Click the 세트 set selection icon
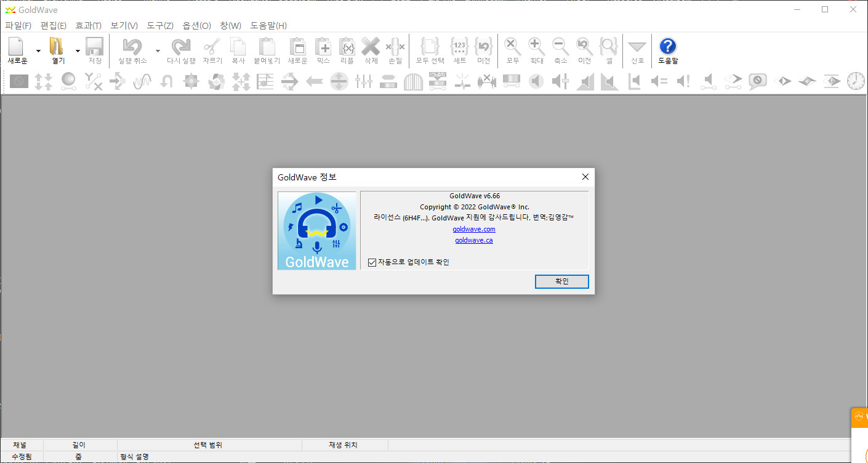This screenshot has height=463, width=868. (460, 46)
